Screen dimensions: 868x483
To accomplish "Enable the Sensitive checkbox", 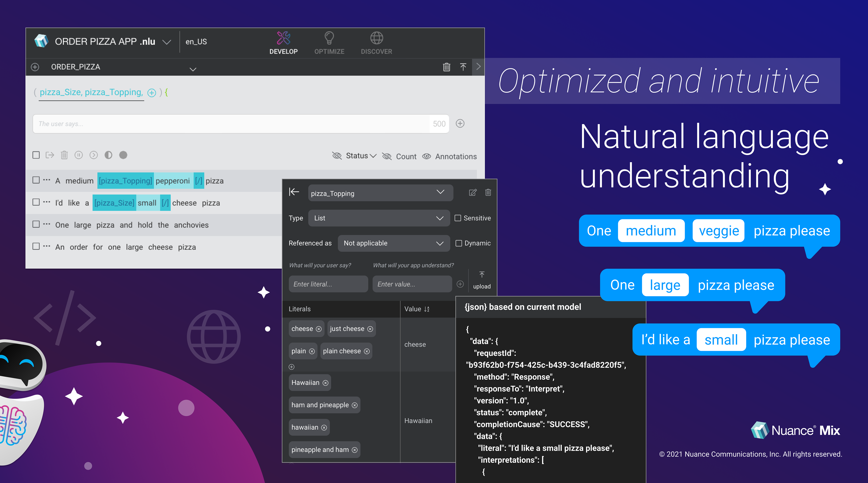I will (x=458, y=218).
